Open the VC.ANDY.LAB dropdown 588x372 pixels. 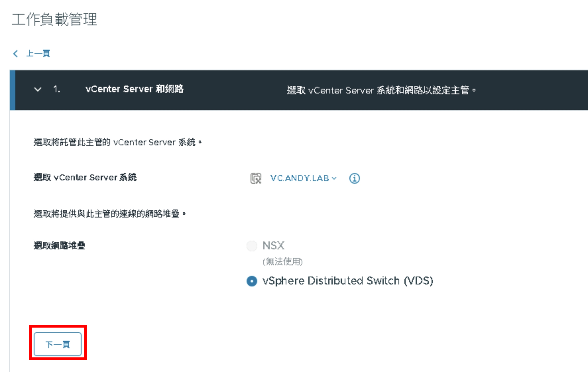tap(303, 178)
